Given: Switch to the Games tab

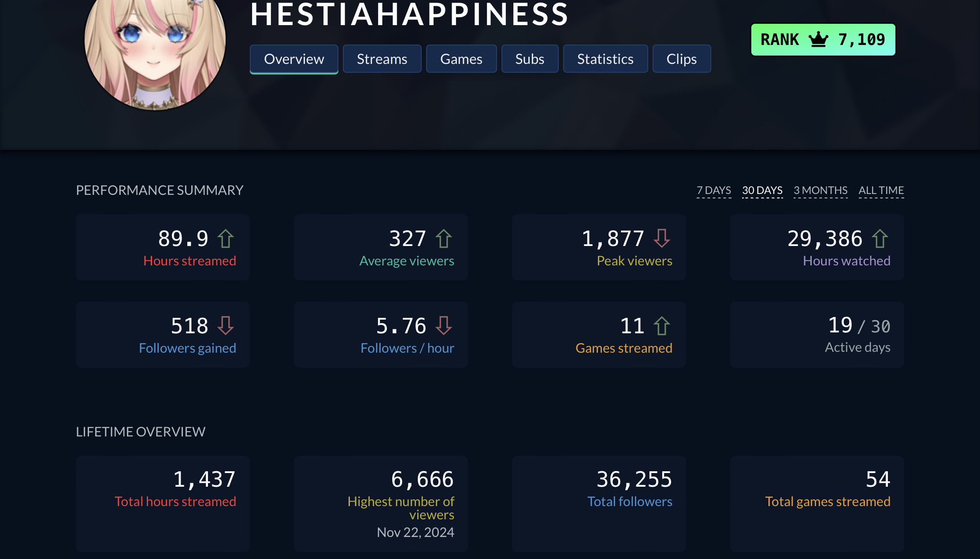Looking at the screenshot, I should [461, 59].
